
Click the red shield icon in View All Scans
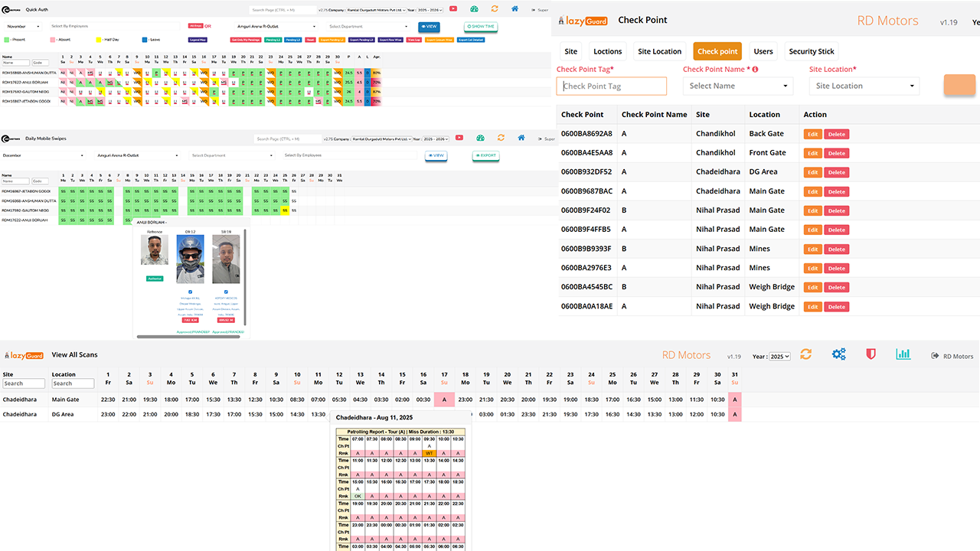coord(871,354)
